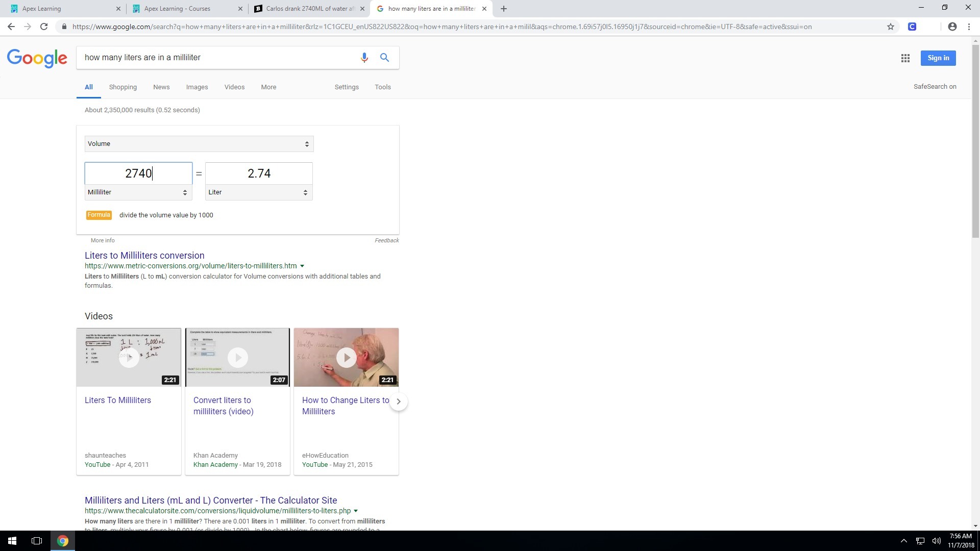Image resolution: width=980 pixels, height=551 pixels.
Task: Expand the Milliliter unit selector
Action: coord(138,192)
